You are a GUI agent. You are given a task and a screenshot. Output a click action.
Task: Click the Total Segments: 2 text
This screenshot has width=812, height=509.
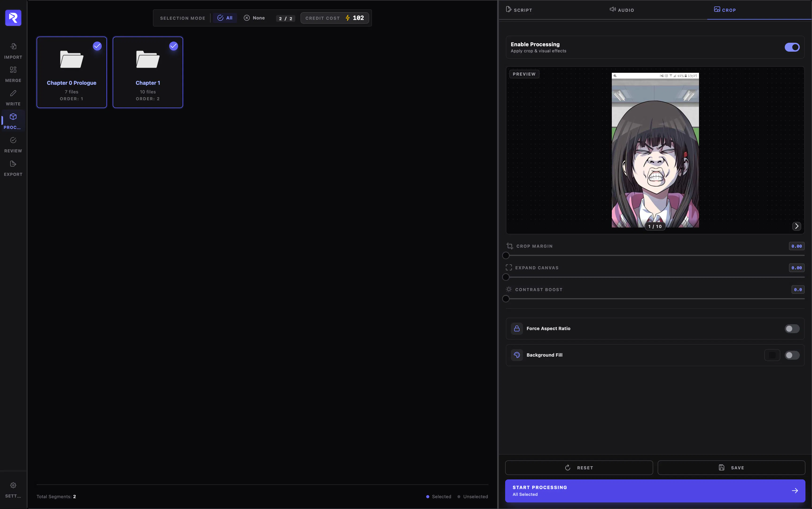pos(56,497)
